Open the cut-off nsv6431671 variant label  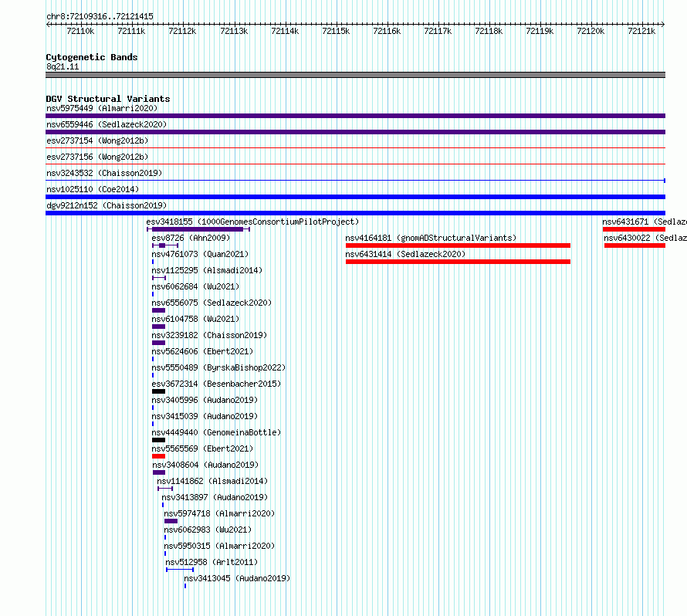644,222
